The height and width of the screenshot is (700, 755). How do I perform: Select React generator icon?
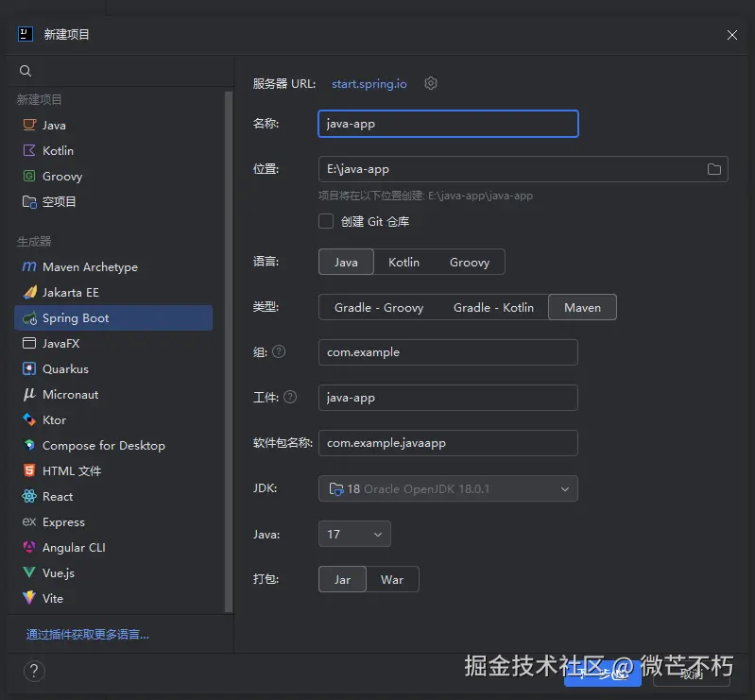point(29,496)
